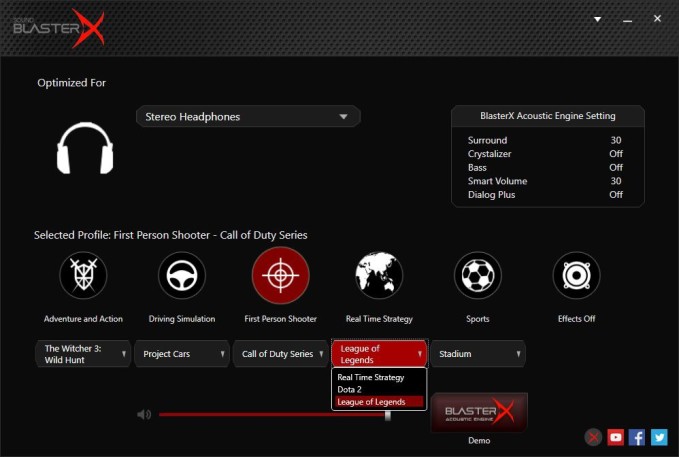Open the YouTube social link
Image resolution: width=679 pixels, height=457 pixels.
point(615,438)
